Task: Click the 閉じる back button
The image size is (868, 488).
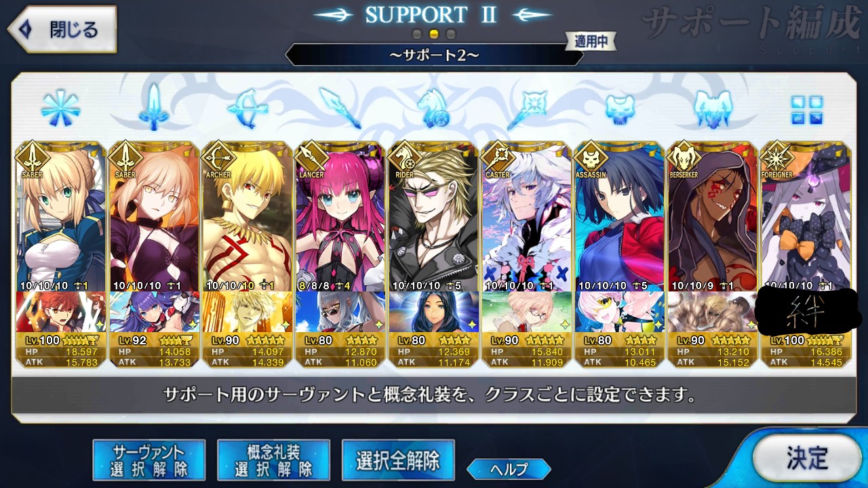Action: click(62, 29)
